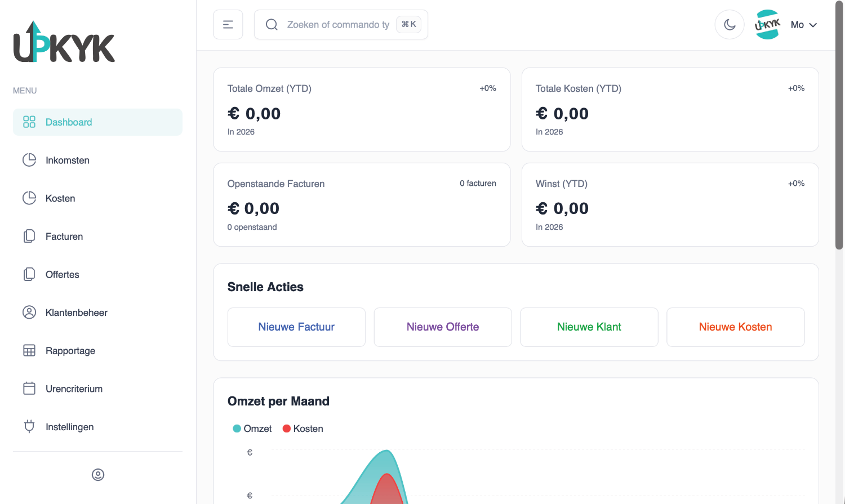Toggle dark mode with the moon button
The height and width of the screenshot is (504, 845).
click(730, 24)
